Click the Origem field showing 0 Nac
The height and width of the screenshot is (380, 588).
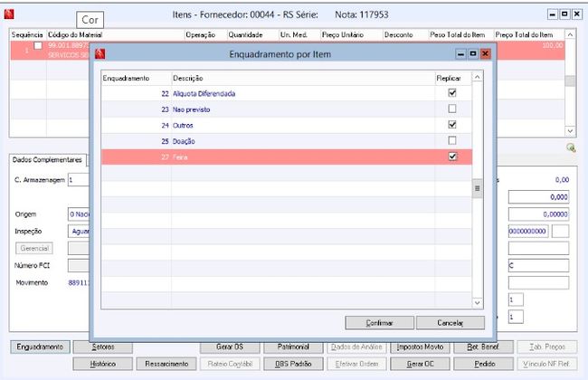(x=79, y=214)
